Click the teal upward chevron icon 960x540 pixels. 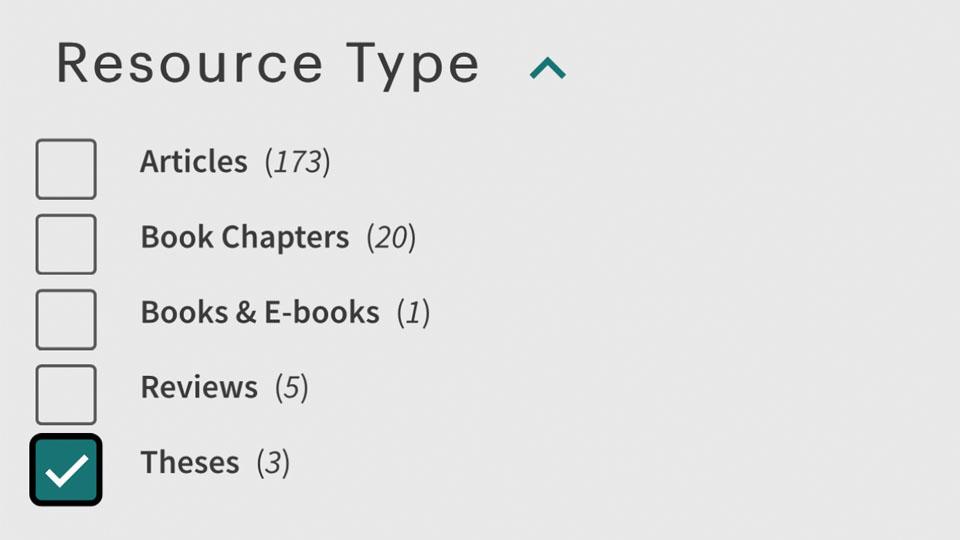click(x=547, y=68)
